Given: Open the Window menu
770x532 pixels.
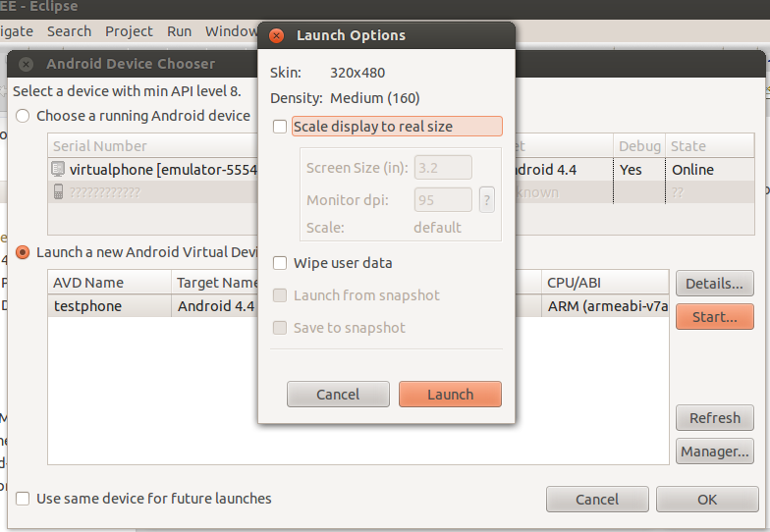Looking at the screenshot, I should [x=232, y=31].
